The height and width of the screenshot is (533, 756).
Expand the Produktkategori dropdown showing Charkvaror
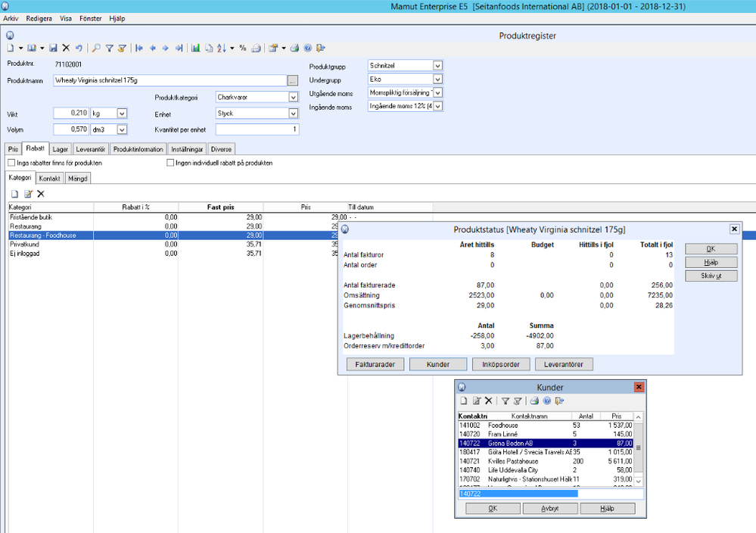tap(294, 97)
